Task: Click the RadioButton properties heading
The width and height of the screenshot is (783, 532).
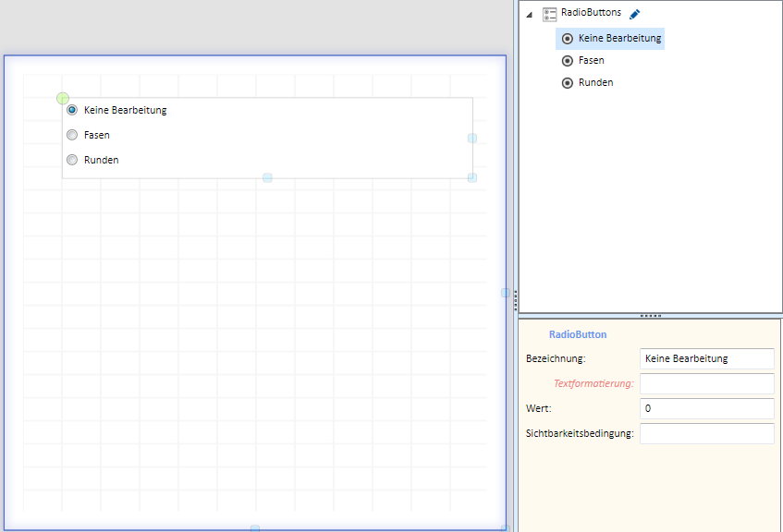Action: coord(578,335)
